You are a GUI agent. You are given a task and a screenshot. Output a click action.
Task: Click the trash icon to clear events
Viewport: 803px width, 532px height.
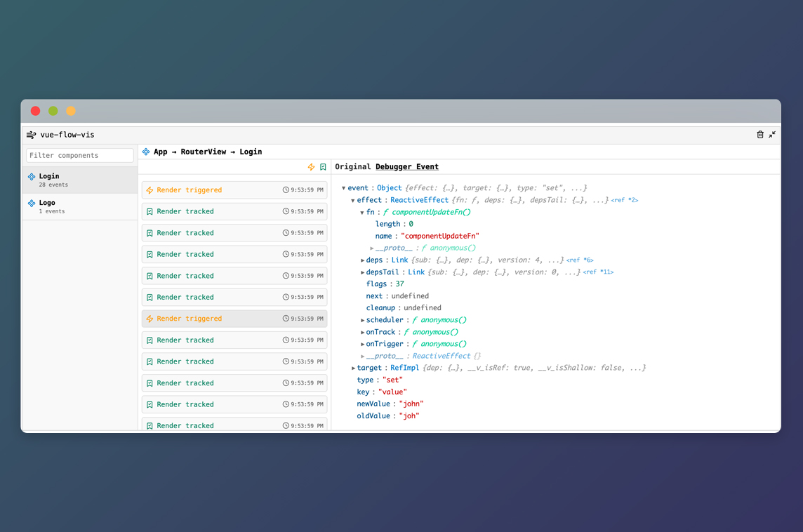tap(759, 135)
